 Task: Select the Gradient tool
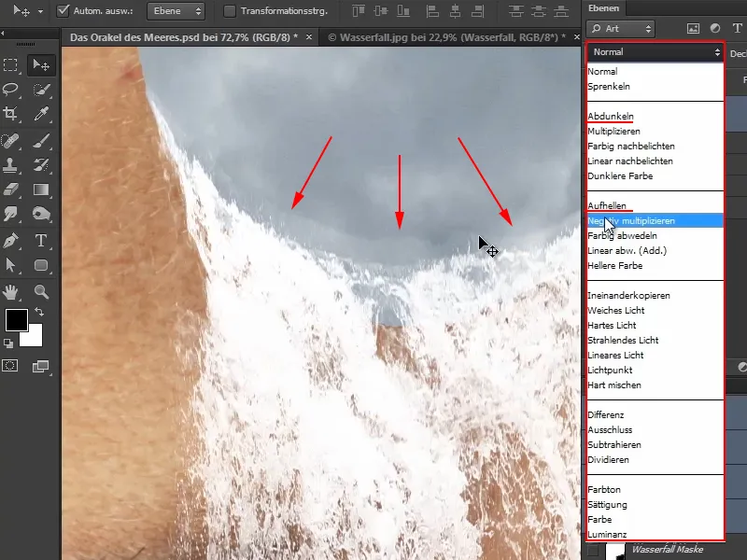pyautogui.click(x=41, y=189)
